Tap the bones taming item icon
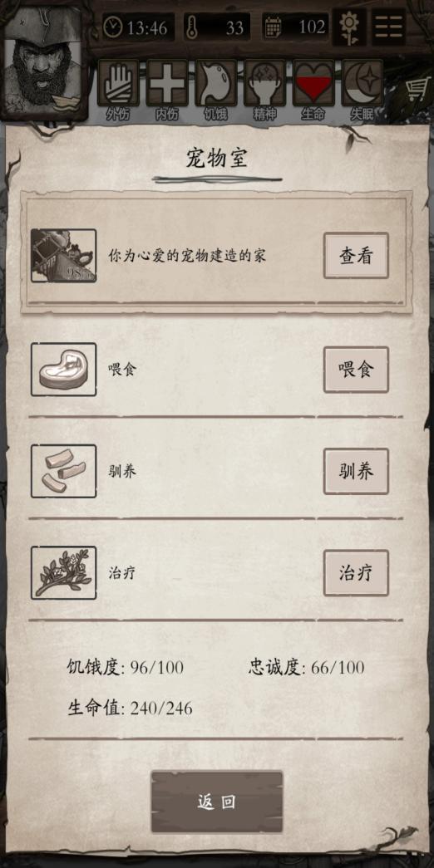The height and width of the screenshot is (868, 434). click(64, 471)
